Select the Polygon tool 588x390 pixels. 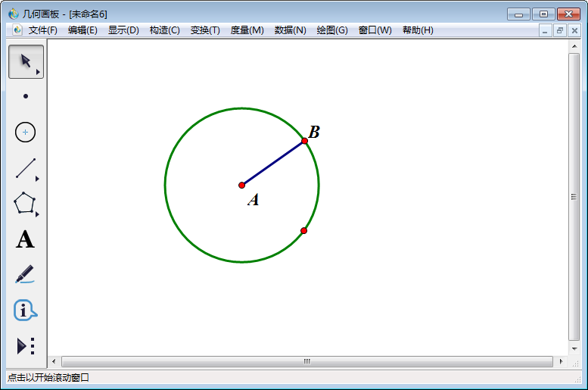coord(26,204)
